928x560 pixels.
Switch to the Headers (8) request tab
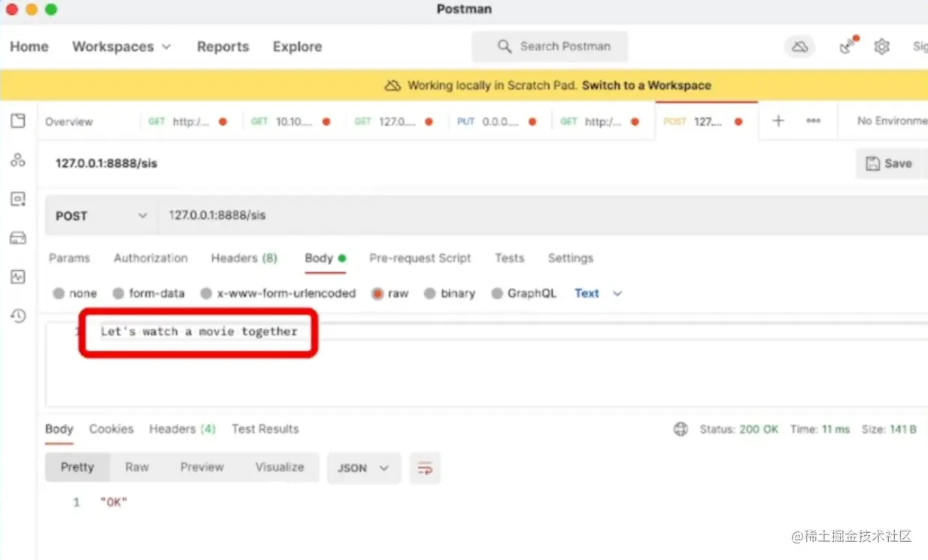tap(244, 258)
